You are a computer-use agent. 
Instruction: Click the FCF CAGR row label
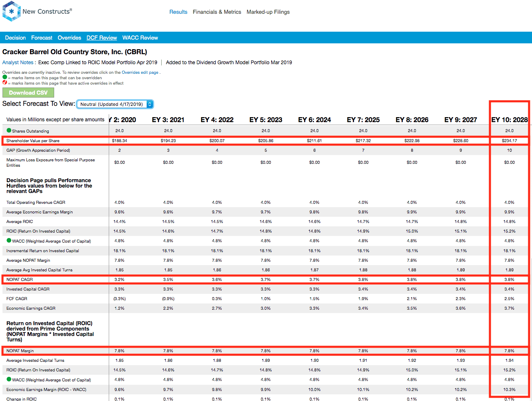pos(17,299)
